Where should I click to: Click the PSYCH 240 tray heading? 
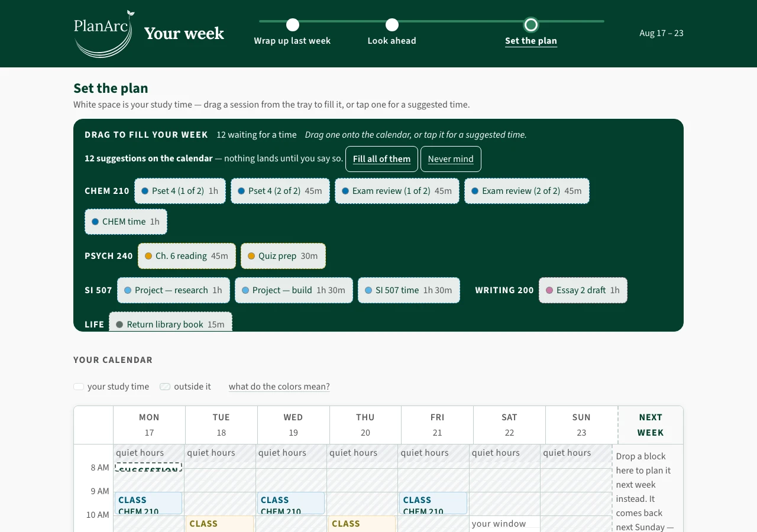tap(109, 256)
